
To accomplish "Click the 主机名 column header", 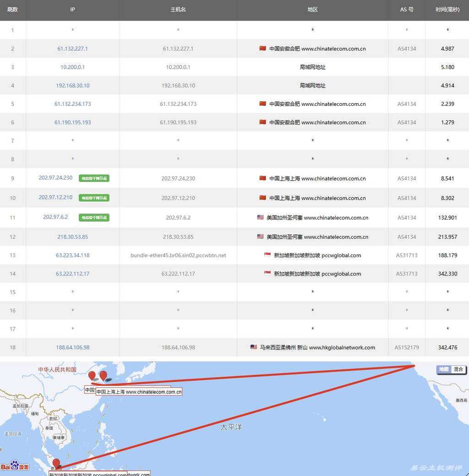I will (178, 10).
